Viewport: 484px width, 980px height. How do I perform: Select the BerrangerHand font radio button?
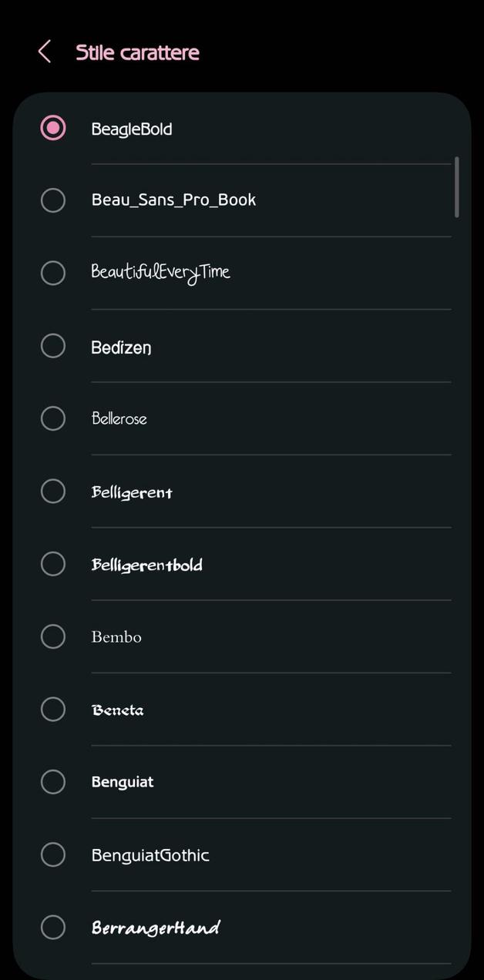52,927
